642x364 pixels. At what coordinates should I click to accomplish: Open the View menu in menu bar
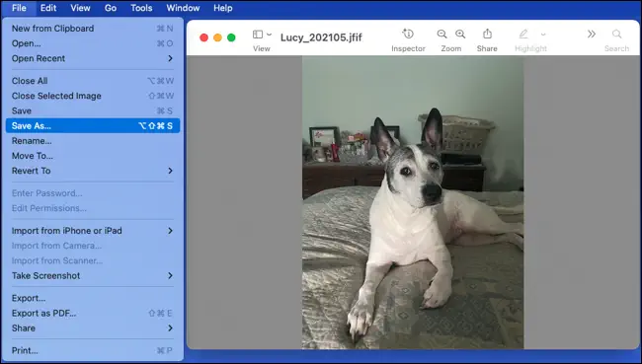(80, 8)
